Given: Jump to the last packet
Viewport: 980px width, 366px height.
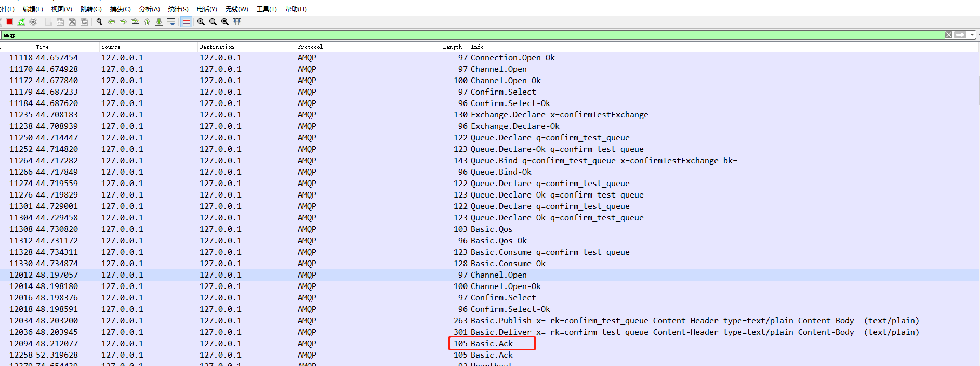Looking at the screenshot, I should [159, 22].
